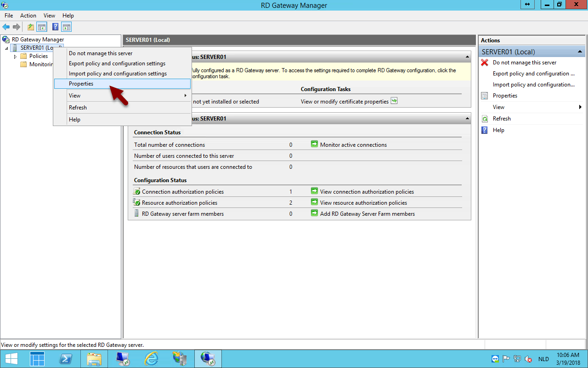Open the Windows Start button
Screen dimensions: 588x368
(11, 359)
